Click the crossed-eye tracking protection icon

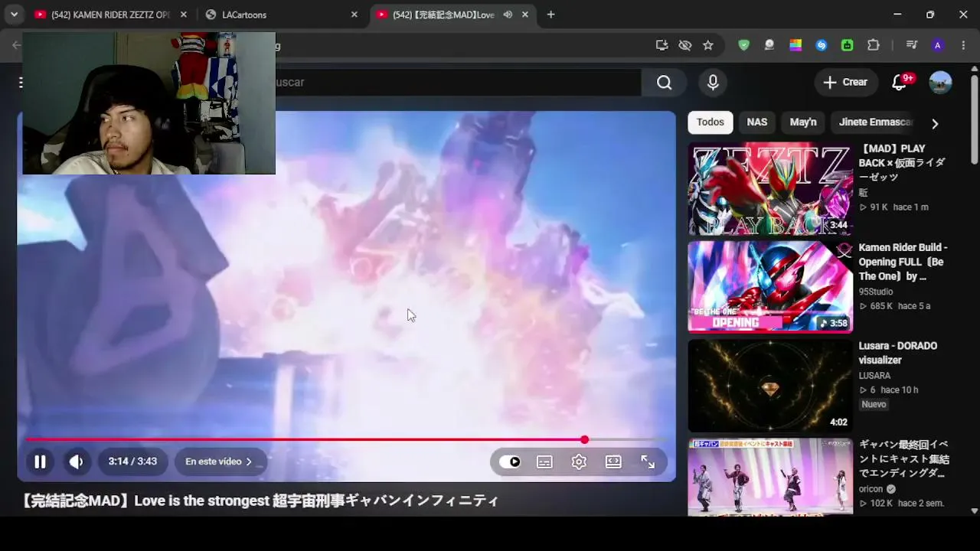tap(685, 45)
